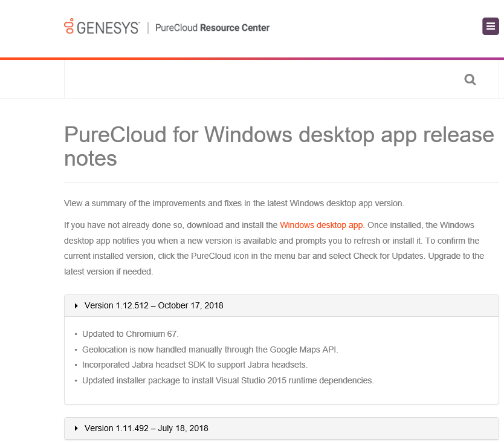Click the page title PureCloud for Windows desktop app release notes
Image resolution: width=504 pixels, height=442 pixels.
click(279, 146)
